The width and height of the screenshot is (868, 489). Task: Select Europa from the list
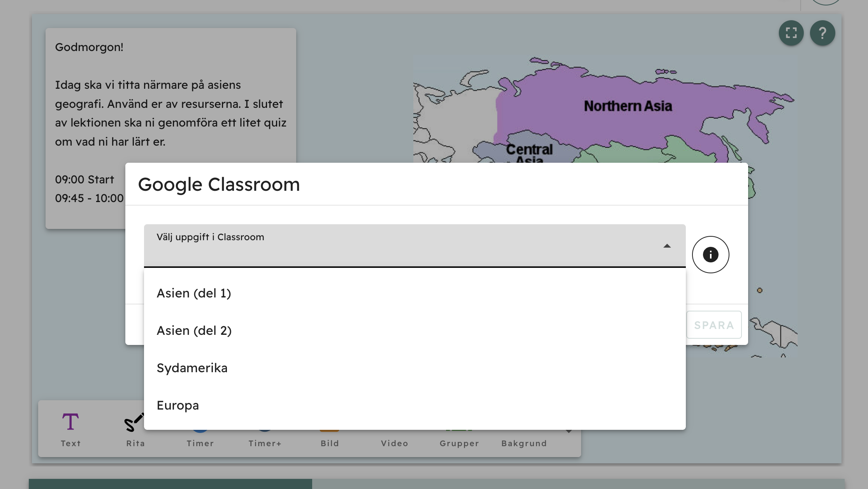click(177, 405)
